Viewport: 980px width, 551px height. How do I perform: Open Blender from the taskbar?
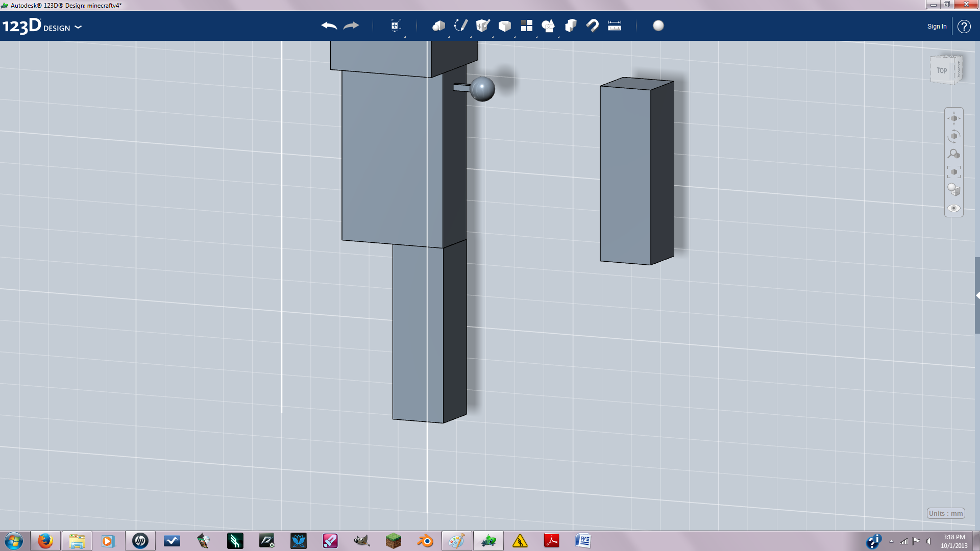coord(425,541)
